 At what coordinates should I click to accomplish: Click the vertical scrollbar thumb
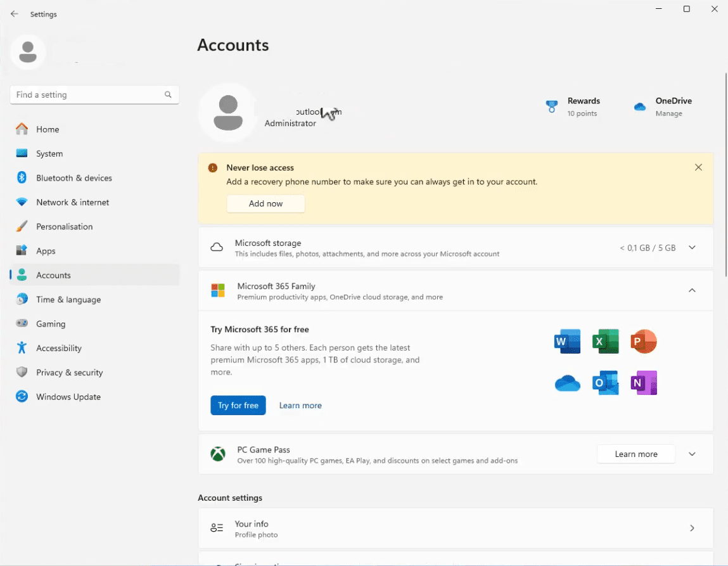(725, 175)
